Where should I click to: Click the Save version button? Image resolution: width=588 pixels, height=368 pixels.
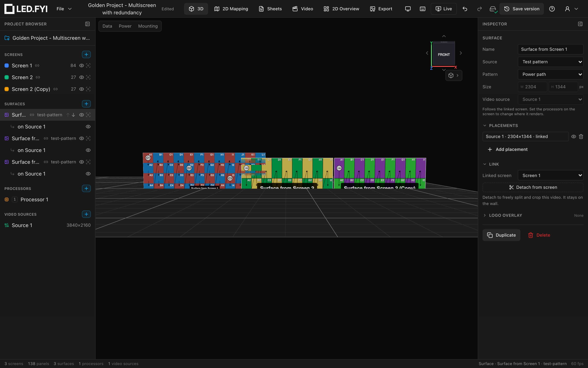coord(521,9)
